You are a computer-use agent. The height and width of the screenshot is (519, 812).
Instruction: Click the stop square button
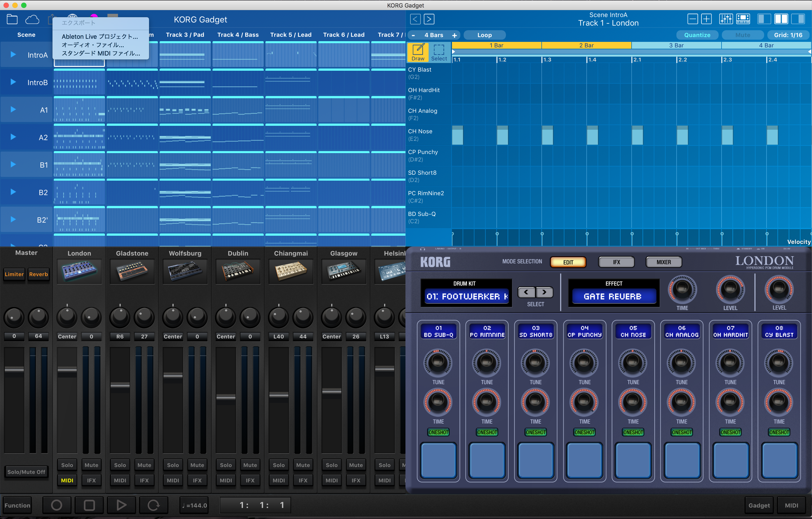click(x=89, y=505)
